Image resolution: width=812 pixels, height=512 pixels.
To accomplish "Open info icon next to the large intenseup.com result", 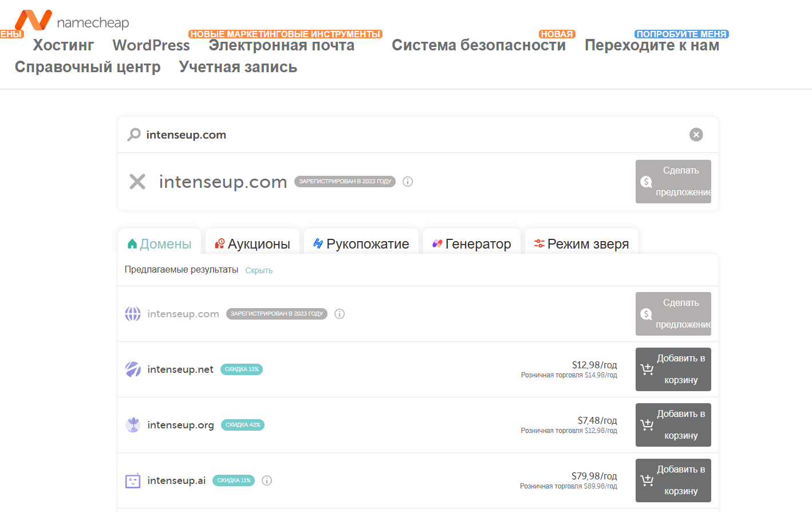I will tap(408, 182).
